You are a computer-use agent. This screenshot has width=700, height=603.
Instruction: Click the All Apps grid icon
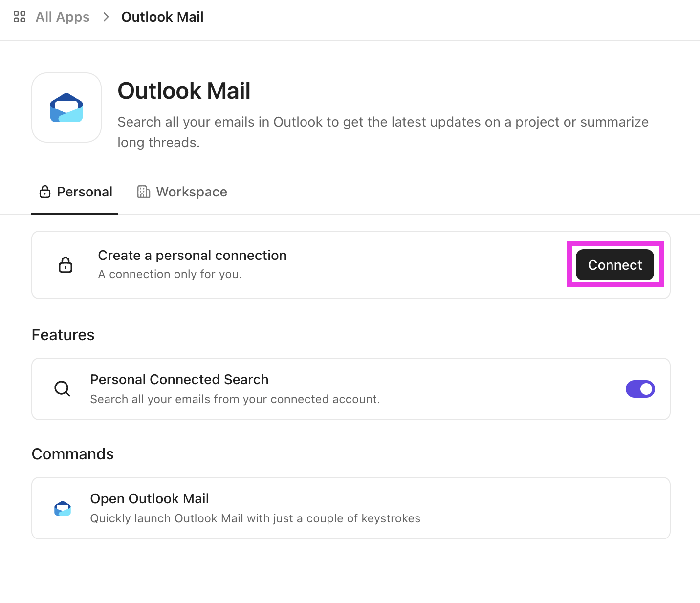[x=19, y=16]
